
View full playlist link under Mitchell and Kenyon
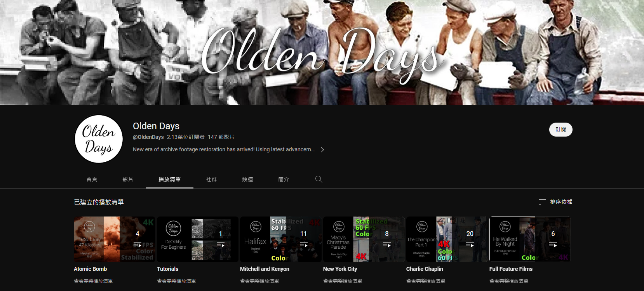pos(259,281)
